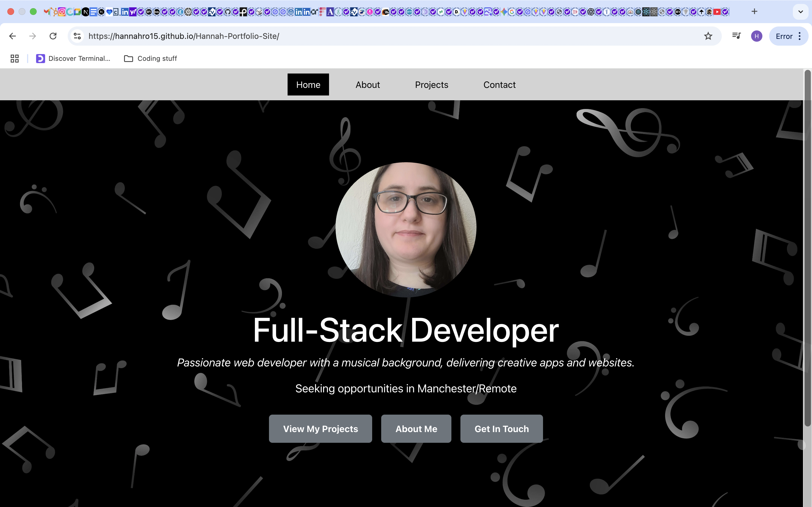
Task: Open the About nav item
Action: [x=368, y=85]
